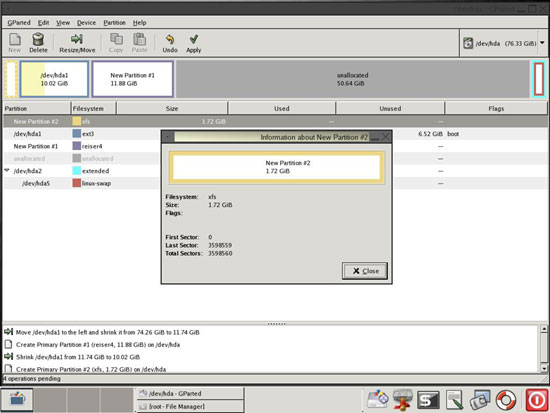Open the GParted menu
This screenshot has width=550, height=413.
19,22
